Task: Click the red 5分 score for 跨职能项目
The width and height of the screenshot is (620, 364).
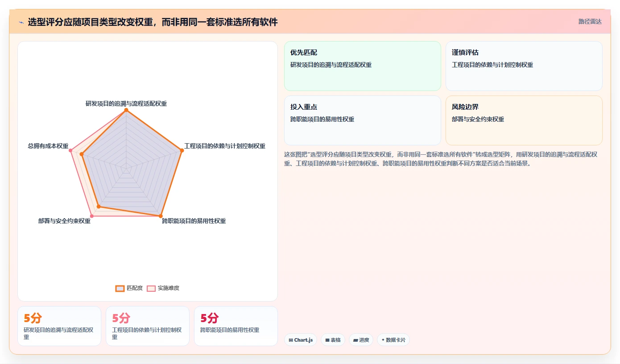Action: pyautogui.click(x=209, y=318)
